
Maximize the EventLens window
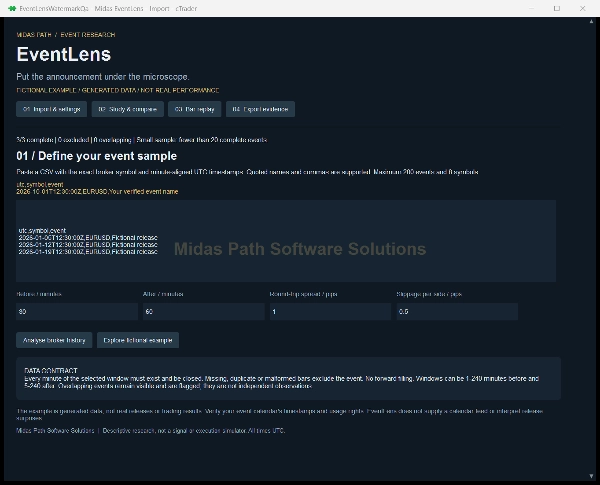click(x=557, y=8)
